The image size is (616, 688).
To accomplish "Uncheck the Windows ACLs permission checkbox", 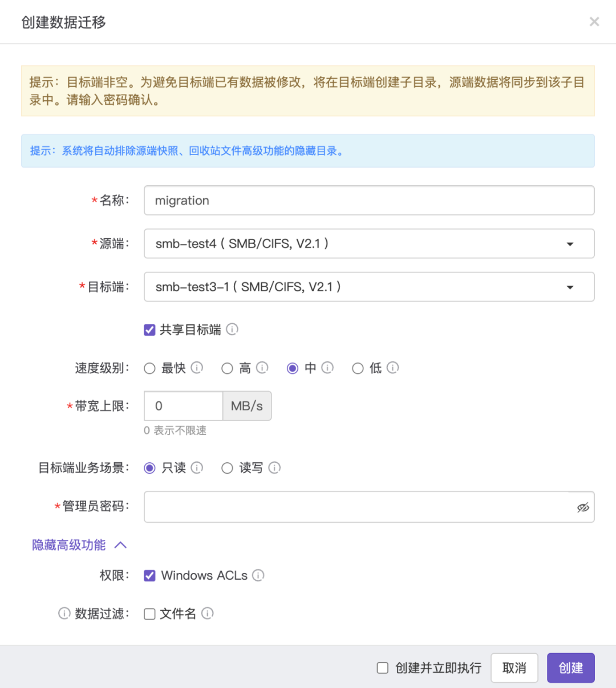I will 149,576.
